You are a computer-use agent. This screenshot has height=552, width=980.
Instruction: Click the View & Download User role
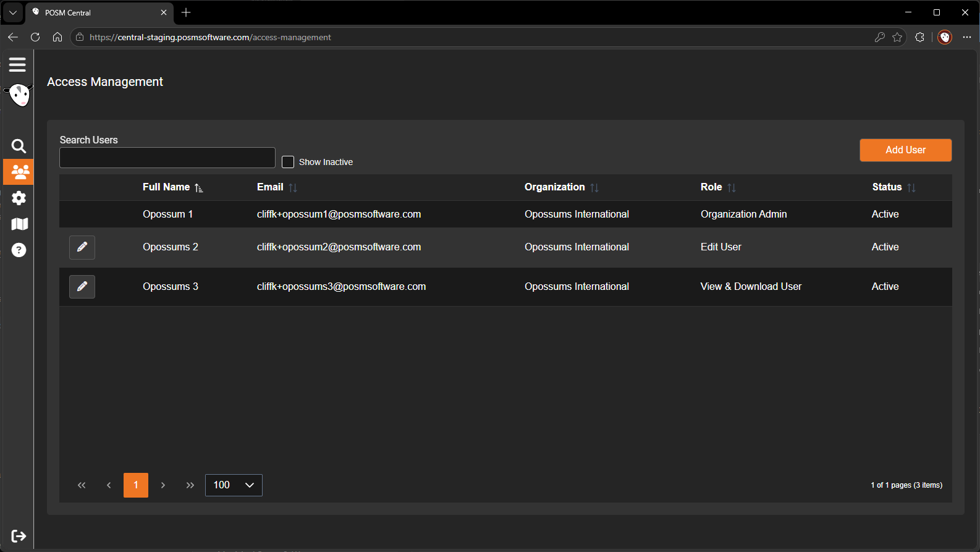[751, 287]
